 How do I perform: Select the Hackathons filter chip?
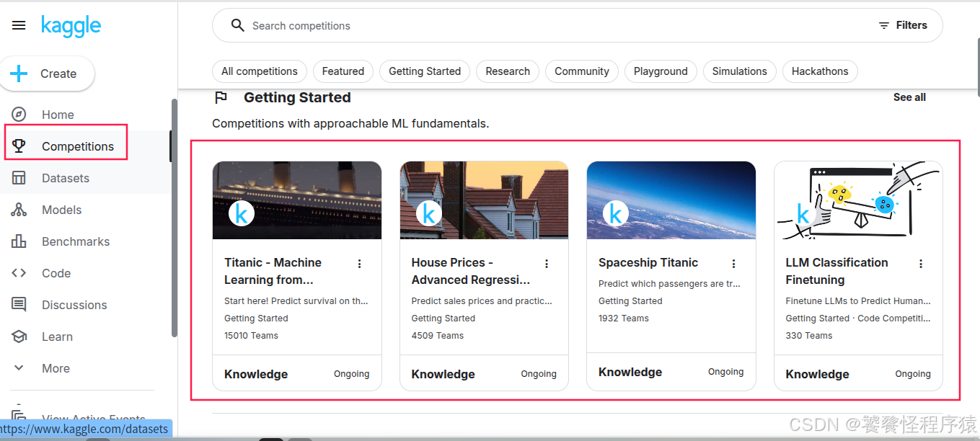820,71
